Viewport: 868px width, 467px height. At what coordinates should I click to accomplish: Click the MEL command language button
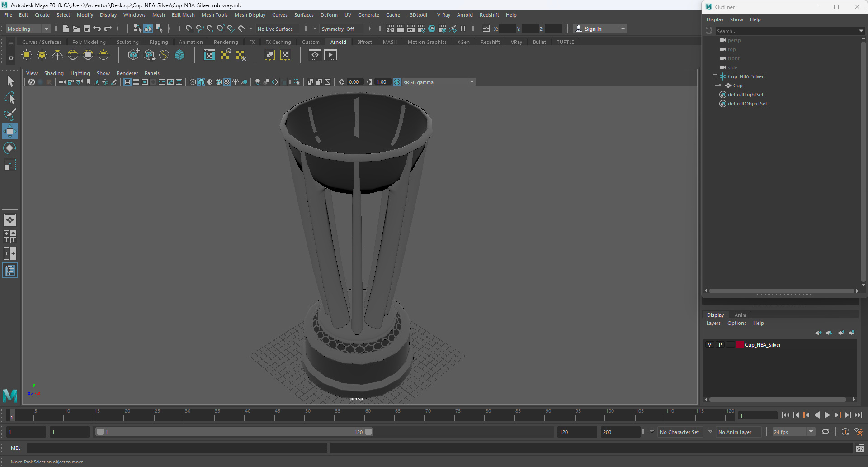click(x=16, y=448)
